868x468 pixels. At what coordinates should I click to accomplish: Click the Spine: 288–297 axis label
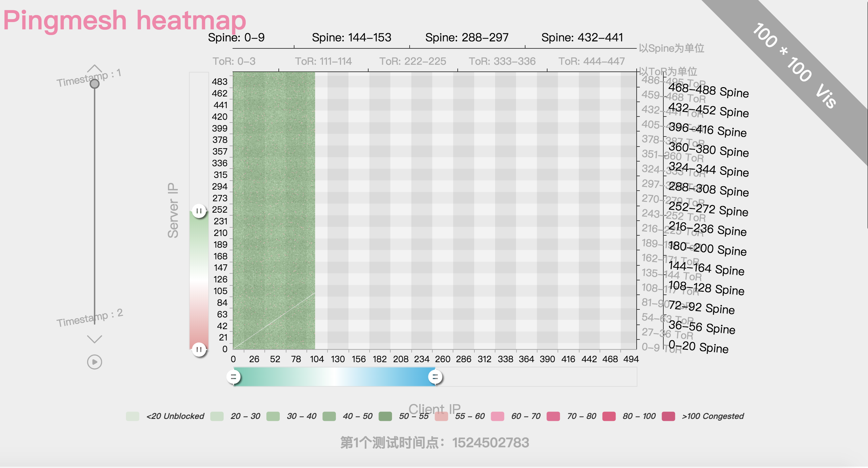[x=467, y=37]
